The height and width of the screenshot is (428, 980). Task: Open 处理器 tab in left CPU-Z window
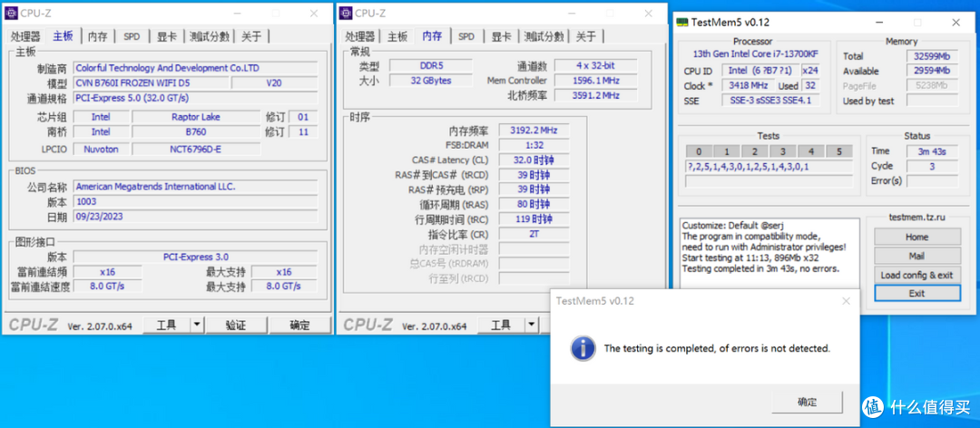(25, 36)
